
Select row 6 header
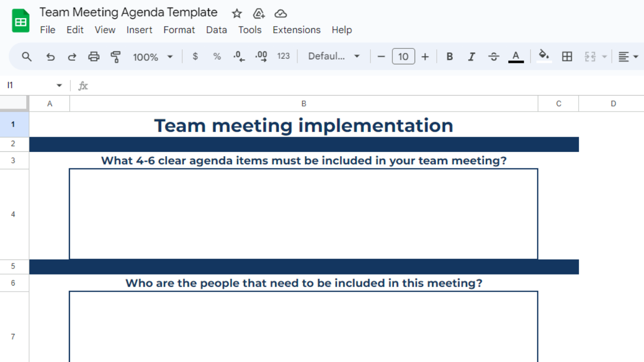click(14, 283)
